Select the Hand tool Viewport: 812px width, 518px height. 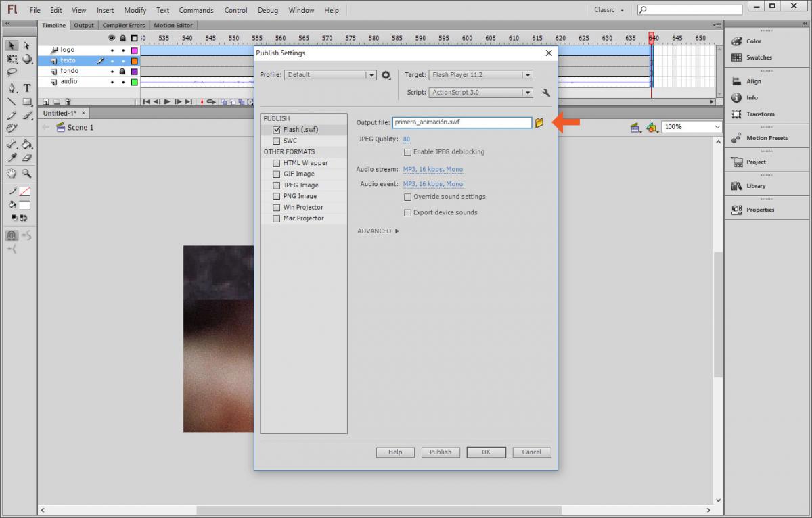(12, 174)
